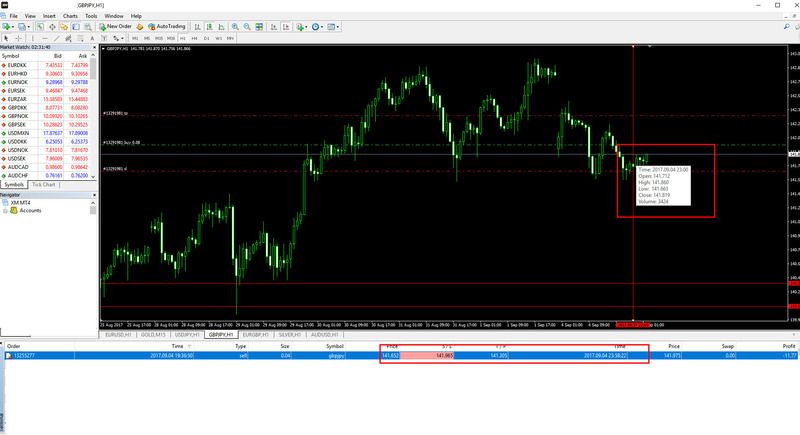Switch to the M1 timeframe

pyautogui.click(x=135, y=38)
